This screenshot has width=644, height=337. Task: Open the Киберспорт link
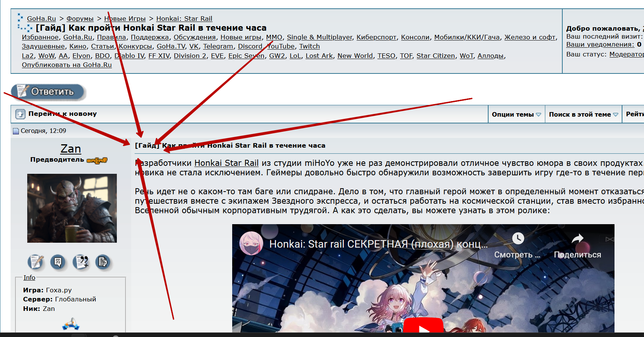[376, 37]
